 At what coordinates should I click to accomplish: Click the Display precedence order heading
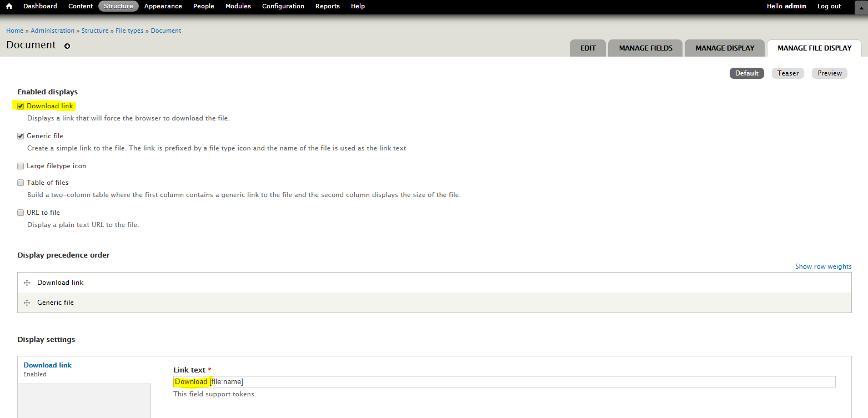point(63,255)
